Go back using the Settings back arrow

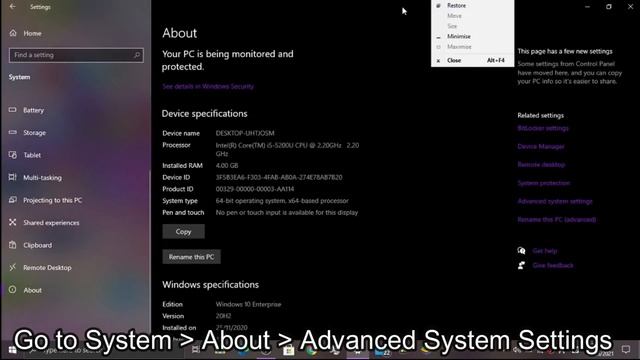pyautogui.click(x=13, y=7)
